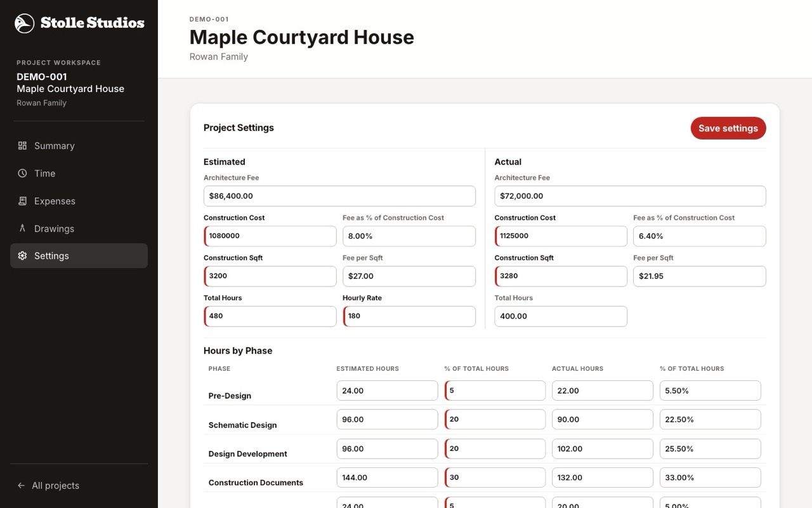Click the ACTUAL HOURS column header
The width and height of the screenshot is (812, 508).
pos(577,368)
